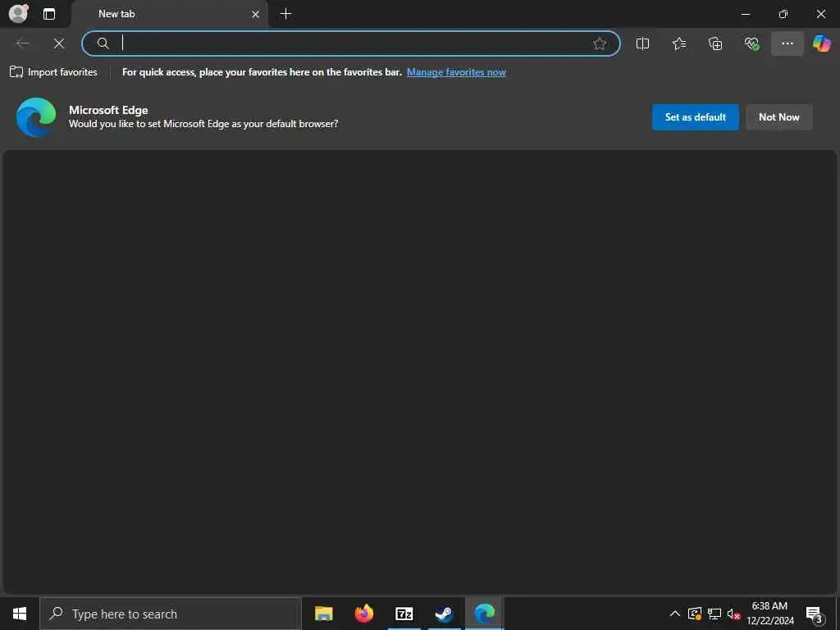The width and height of the screenshot is (840, 630).
Task: Open 7-Zip from taskbar
Action: click(404, 614)
